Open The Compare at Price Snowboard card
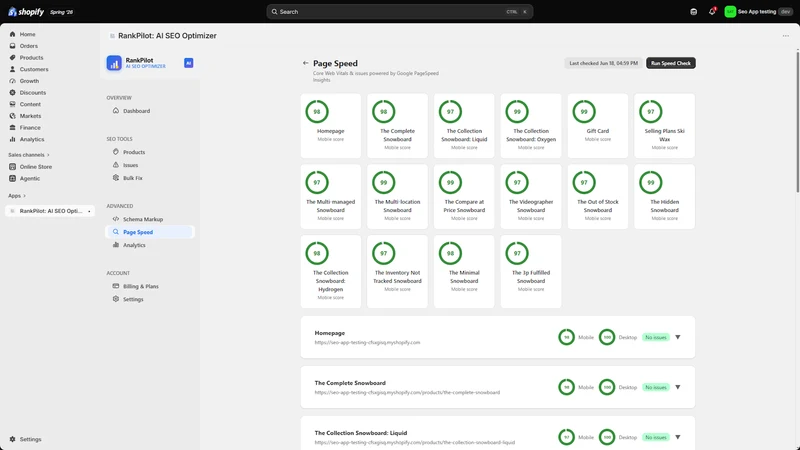 (464, 196)
